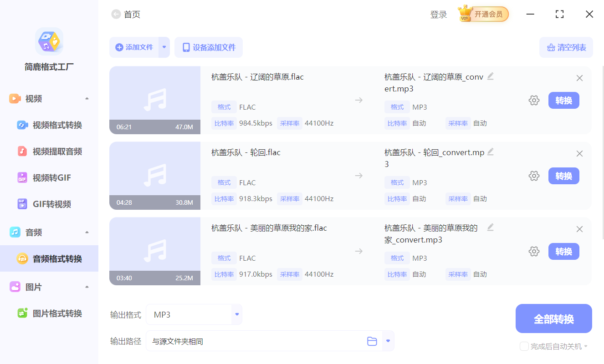Click 设备添加文件 button
This screenshot has height=364, width=604.
click(x=209, y=47)
